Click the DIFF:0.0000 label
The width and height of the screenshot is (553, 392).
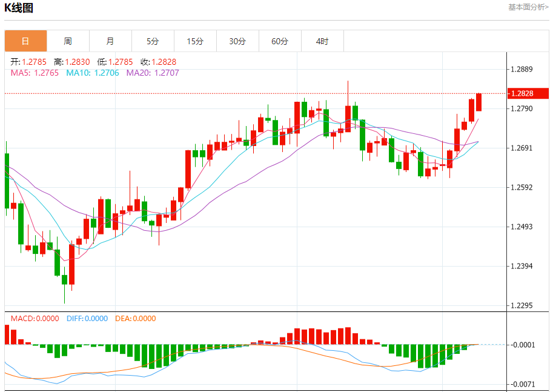click(87, 319)
